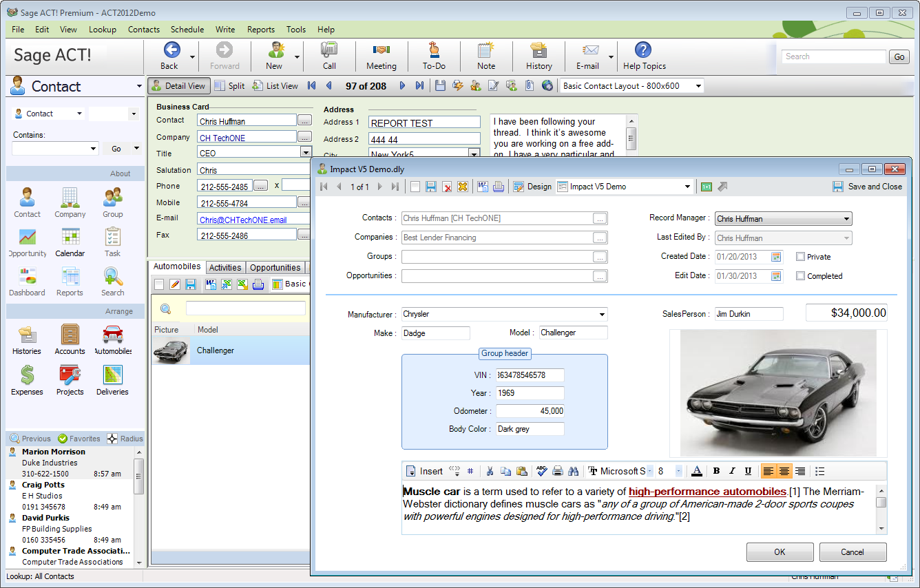Viewport: 920px width, 588px height.
Task: Switch to the Opportunities tab
Action: pos(275,268)
